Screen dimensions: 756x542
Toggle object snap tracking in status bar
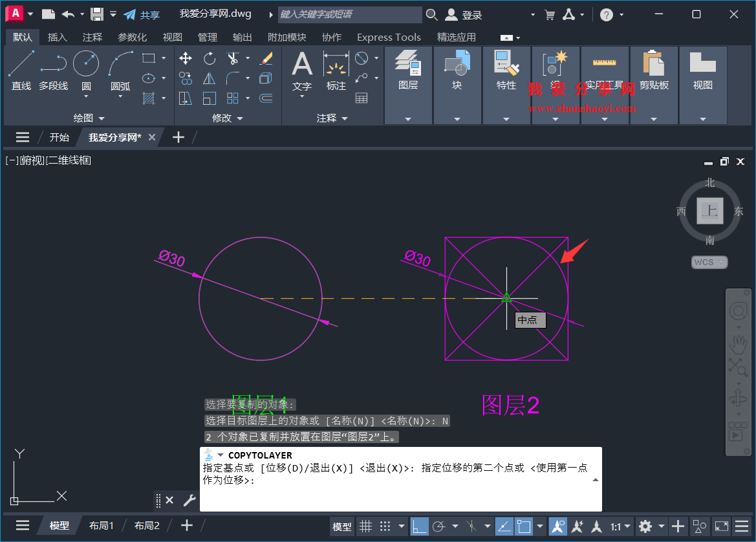(504, 526)
